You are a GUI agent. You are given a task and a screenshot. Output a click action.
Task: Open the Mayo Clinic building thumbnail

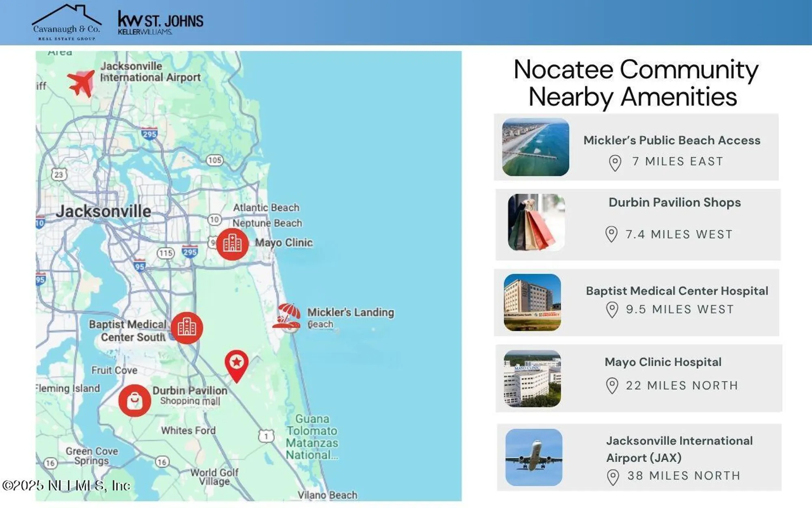pos(532,379)
